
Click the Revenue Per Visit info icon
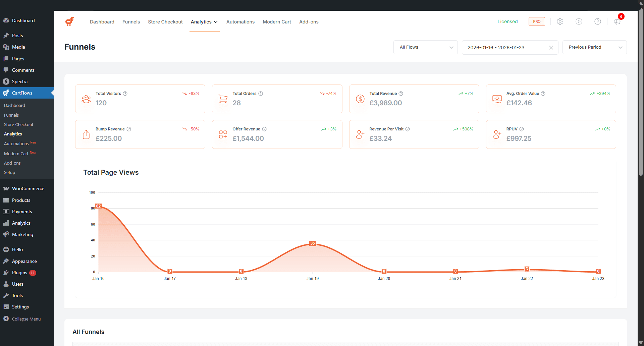coord(408,129)
